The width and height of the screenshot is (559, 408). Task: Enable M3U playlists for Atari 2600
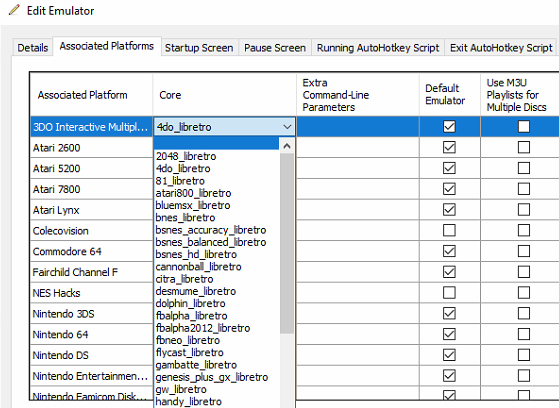pyautogui.click(x=524, y=147)
